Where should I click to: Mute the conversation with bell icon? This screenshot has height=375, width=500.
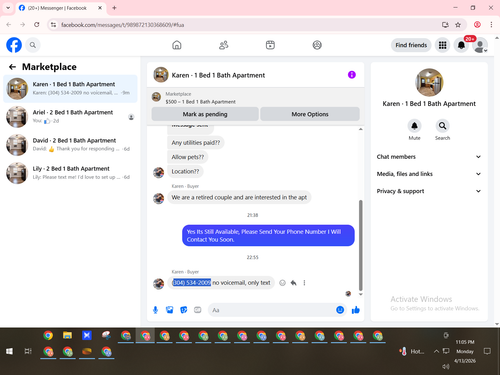pos(414,126)
